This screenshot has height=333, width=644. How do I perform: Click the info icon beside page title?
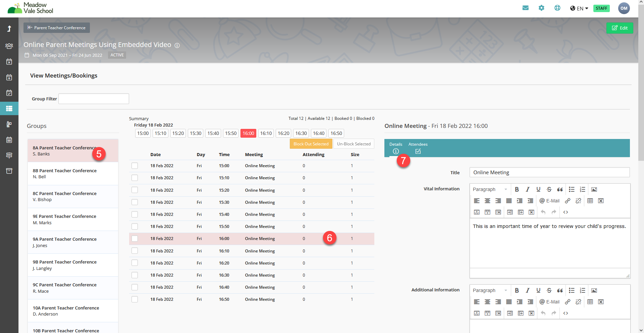177,45
